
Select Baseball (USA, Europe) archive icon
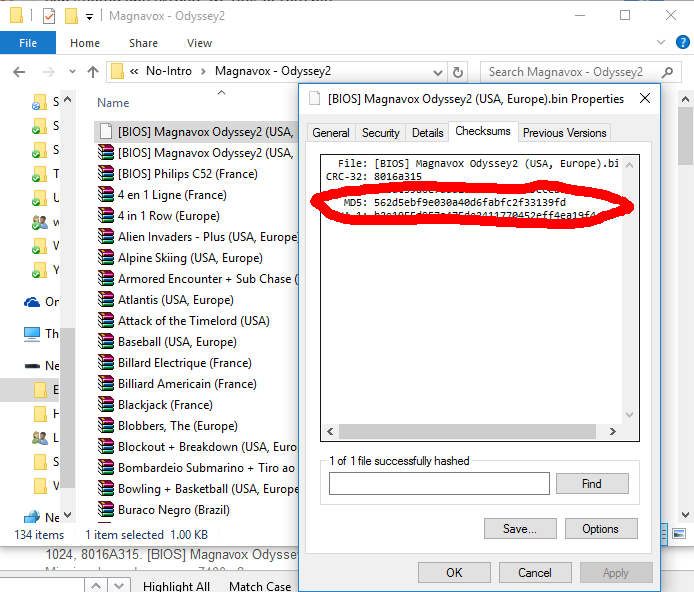point(106,342)
